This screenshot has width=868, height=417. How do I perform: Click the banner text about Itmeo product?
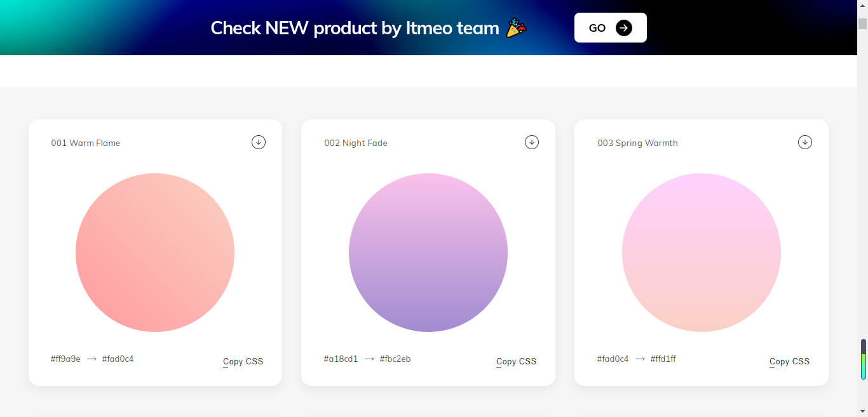point(355,28)
